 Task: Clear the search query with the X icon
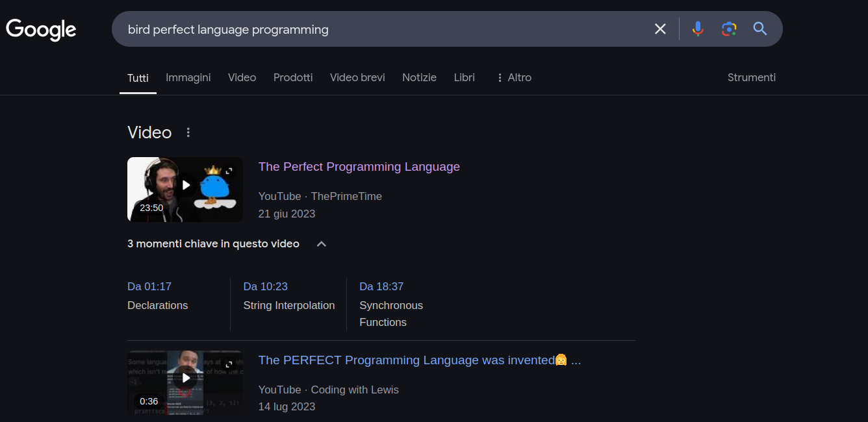click(660, 29)
